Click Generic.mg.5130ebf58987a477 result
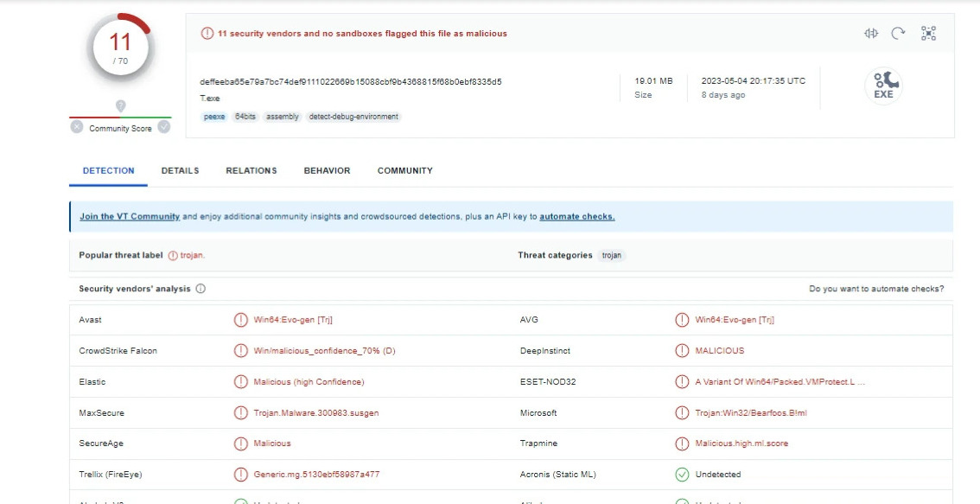The height and width of the screenshot is (504, 980). (316, 475)
